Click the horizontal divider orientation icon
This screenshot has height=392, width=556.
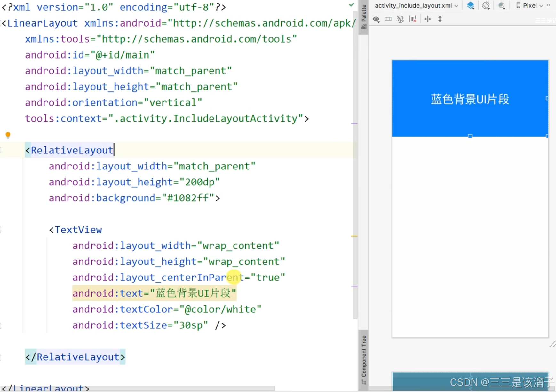pos(388,19)
